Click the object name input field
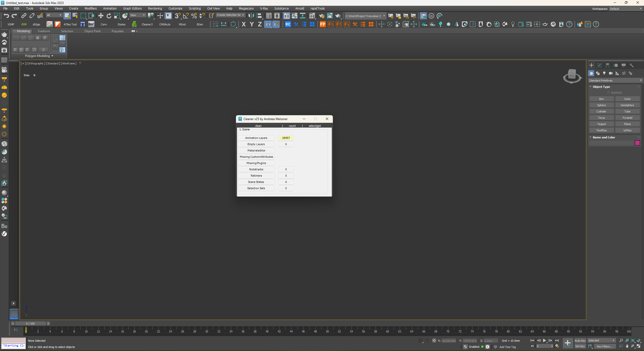This screenshot has width=644, height=351. click(611, 143)
